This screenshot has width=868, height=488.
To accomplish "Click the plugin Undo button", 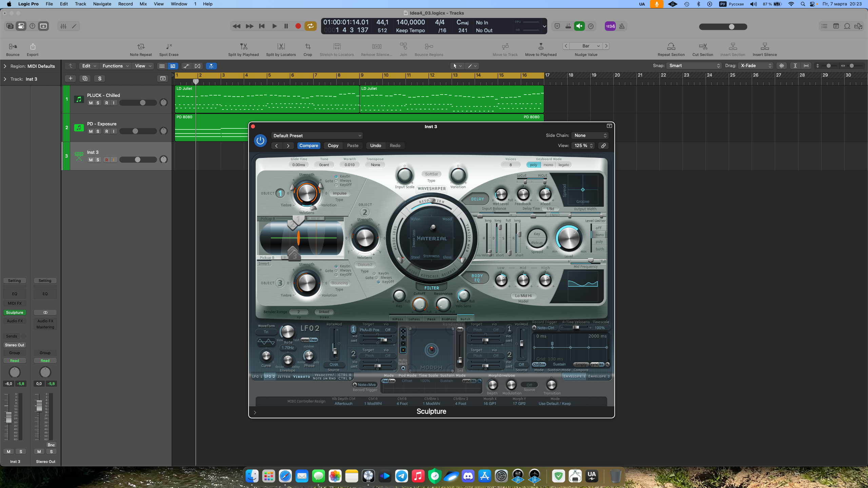I will click(x=375, y=146).
